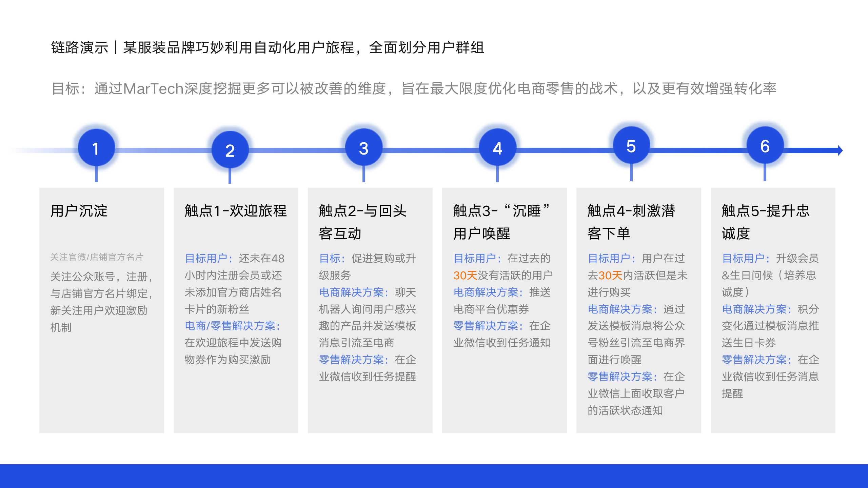868x488 pixels.
Task: Click the small gray text '关注官微/店铺官方名片'
Action: [x=97, y=257]
